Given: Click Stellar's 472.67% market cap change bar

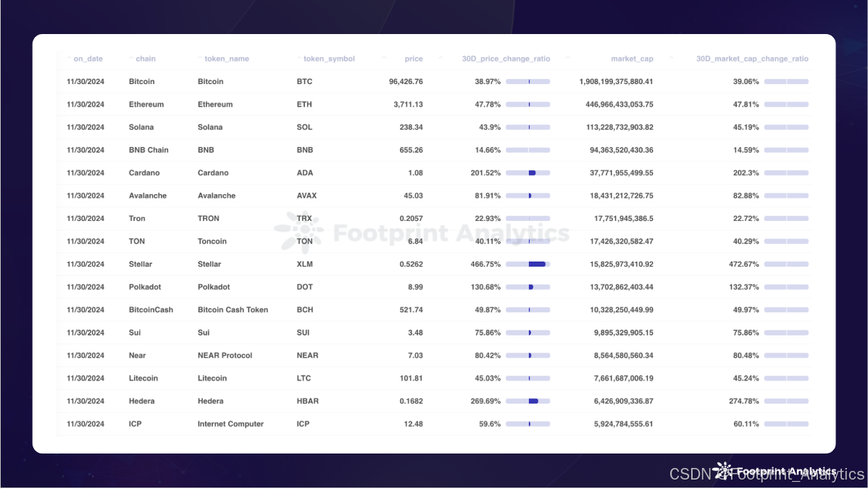Looking at the screenshot, I should point(786,264).
